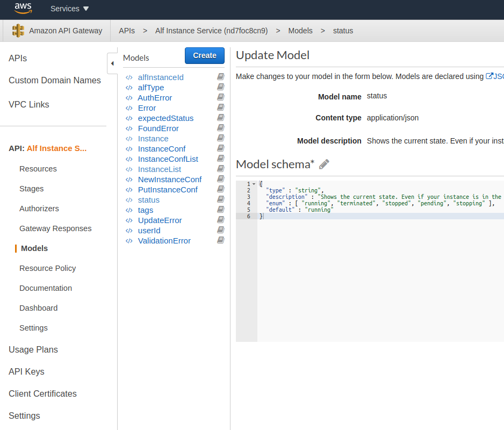Navigate to Usage Plans
Screen dimensions: 504x430
pyautogui.click(x=33, y=349)
